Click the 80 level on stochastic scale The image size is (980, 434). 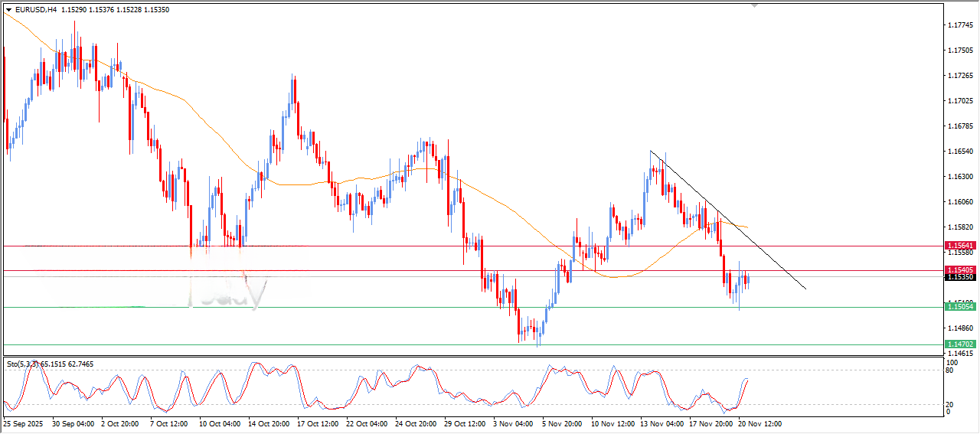click(x=948, y=370)
